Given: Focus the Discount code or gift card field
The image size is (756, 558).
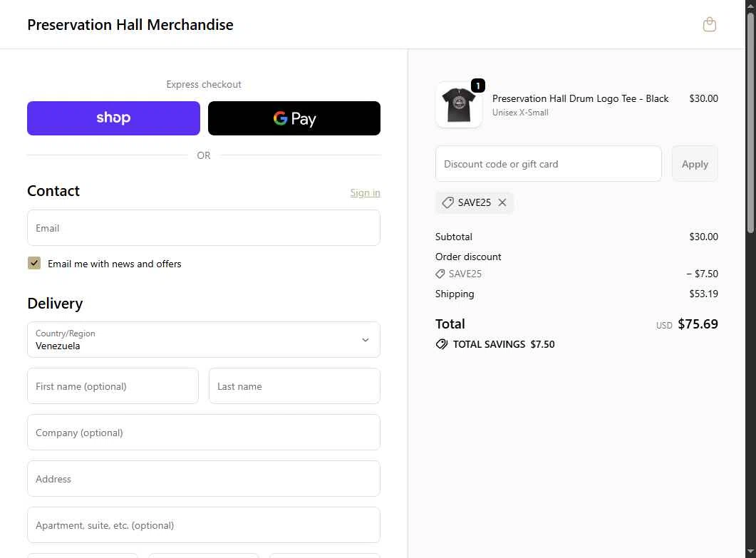Looking at the screenshot, I should [548, 164].
